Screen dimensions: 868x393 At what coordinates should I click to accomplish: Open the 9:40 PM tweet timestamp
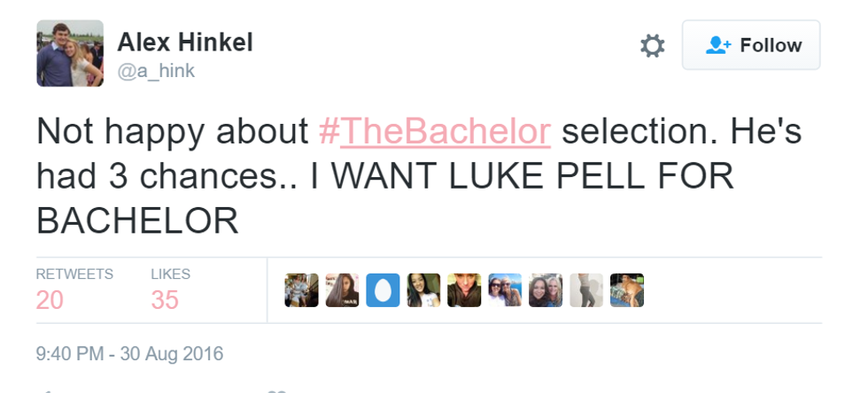point(129,354)
